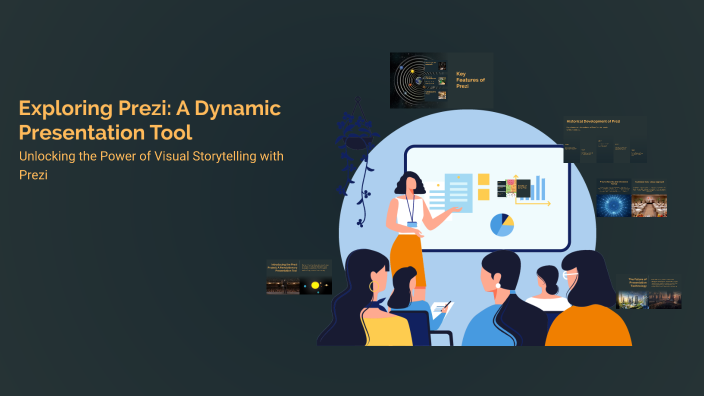Click the city skyline image in the Future topic
The image size is (704, 396).
632,299
